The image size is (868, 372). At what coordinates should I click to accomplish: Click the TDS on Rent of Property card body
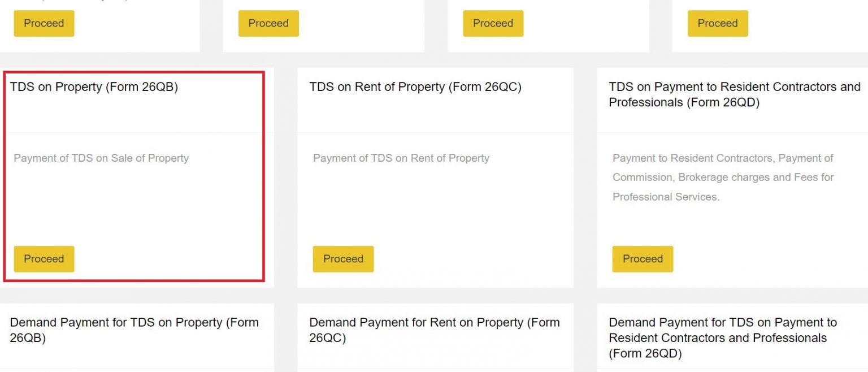pos(434,175)
